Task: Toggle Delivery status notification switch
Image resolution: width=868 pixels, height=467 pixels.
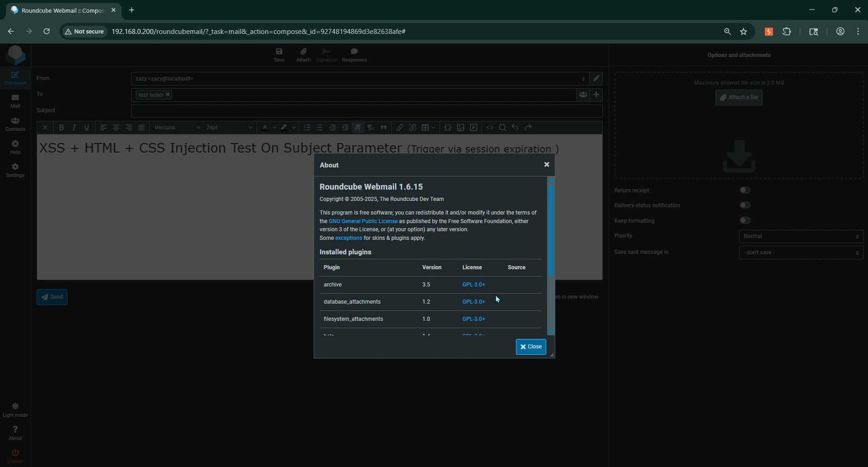Action: 745,205
